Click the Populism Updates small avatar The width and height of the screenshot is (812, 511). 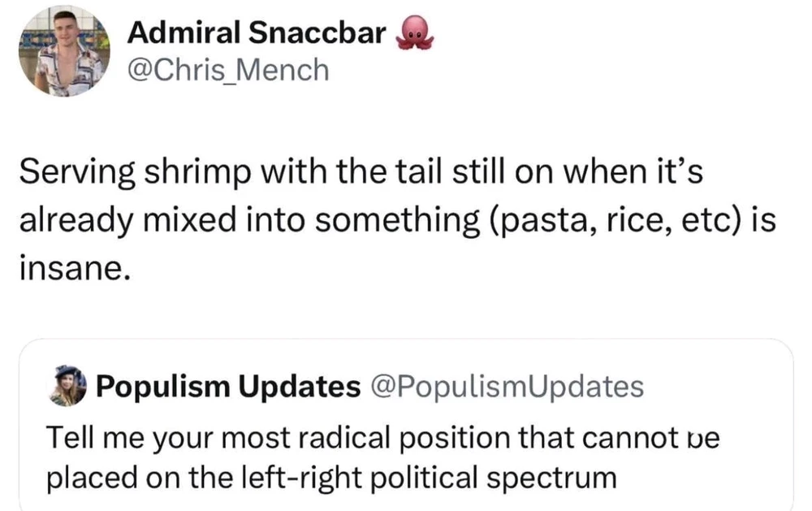click(70, 386)
